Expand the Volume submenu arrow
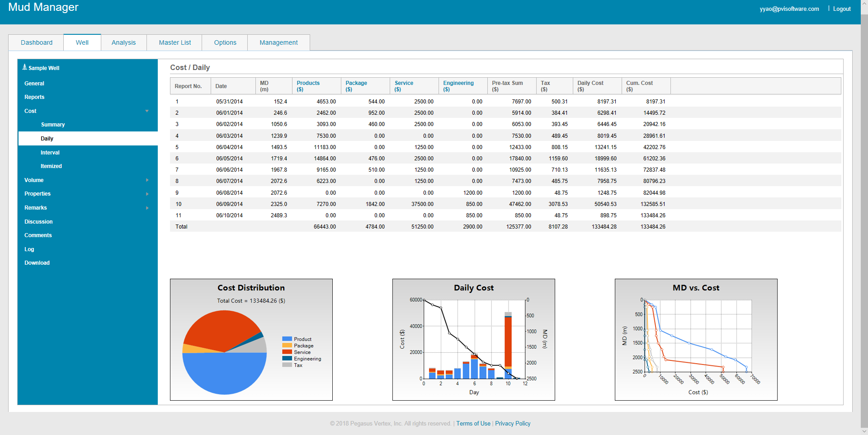Screen dimensions: 868x435 [147, 180]
